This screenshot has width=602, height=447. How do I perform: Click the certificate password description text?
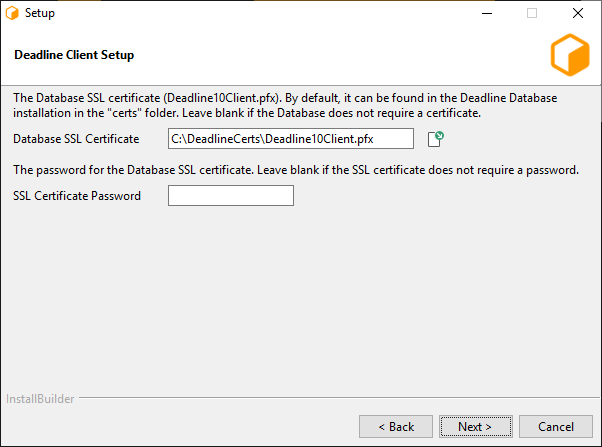click(x=296, y=170)
